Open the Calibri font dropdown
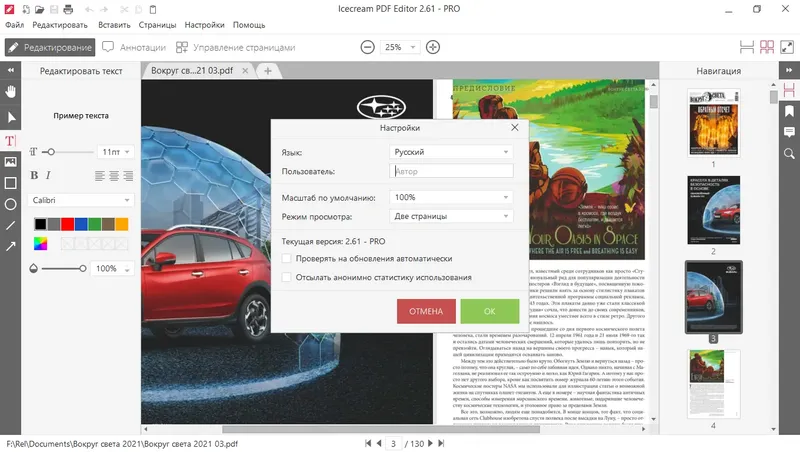Screen dimensions: 800x452 click(81, 200)
